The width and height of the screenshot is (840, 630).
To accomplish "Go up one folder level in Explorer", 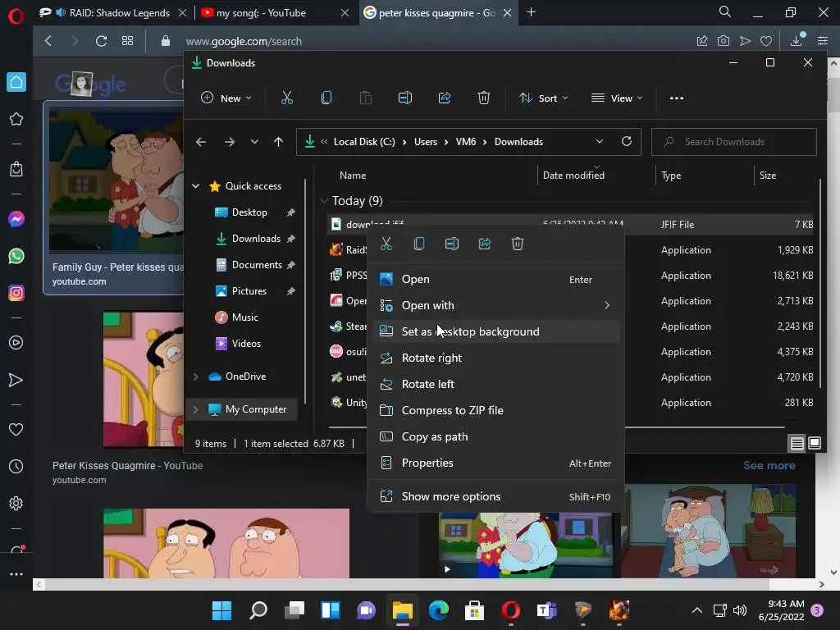I will (278, 142).
